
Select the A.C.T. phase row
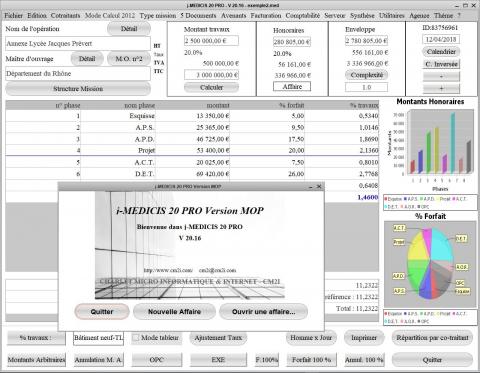point(192,162)
